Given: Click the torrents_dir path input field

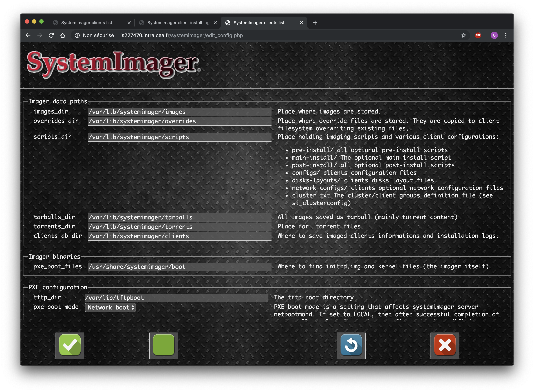Looking at the screenshot, I should pyautogui.click(x=180, y=227).
